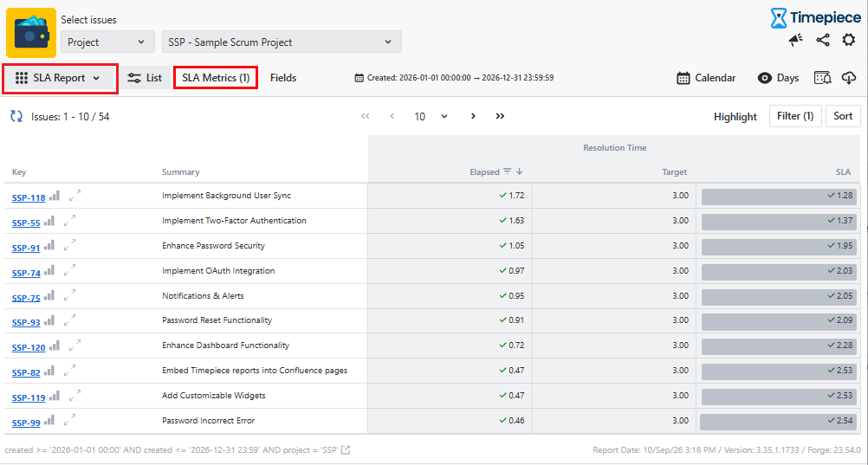The image size is (868, 465).
Task: Open issue link SSP-120
Action: (29, 347)
